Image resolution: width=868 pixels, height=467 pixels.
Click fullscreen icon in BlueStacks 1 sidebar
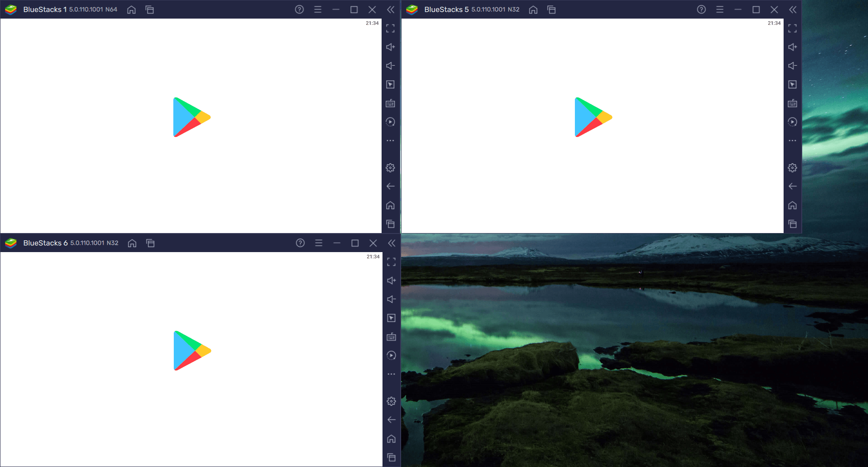[390, 29]
